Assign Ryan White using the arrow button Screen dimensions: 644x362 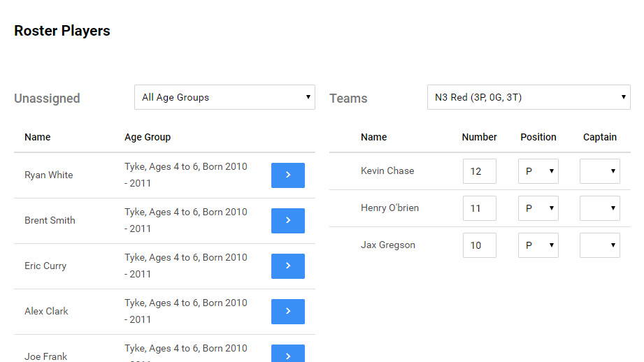287,175
